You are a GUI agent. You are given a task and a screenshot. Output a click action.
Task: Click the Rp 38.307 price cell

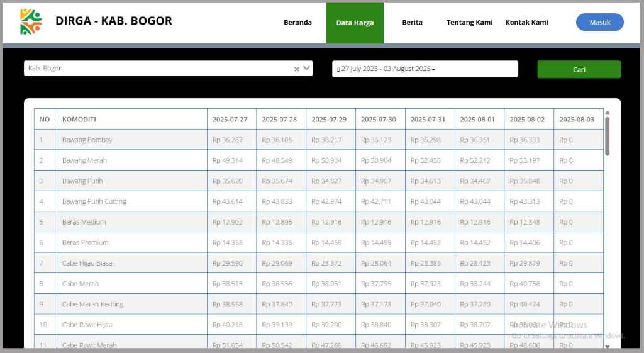430,325
